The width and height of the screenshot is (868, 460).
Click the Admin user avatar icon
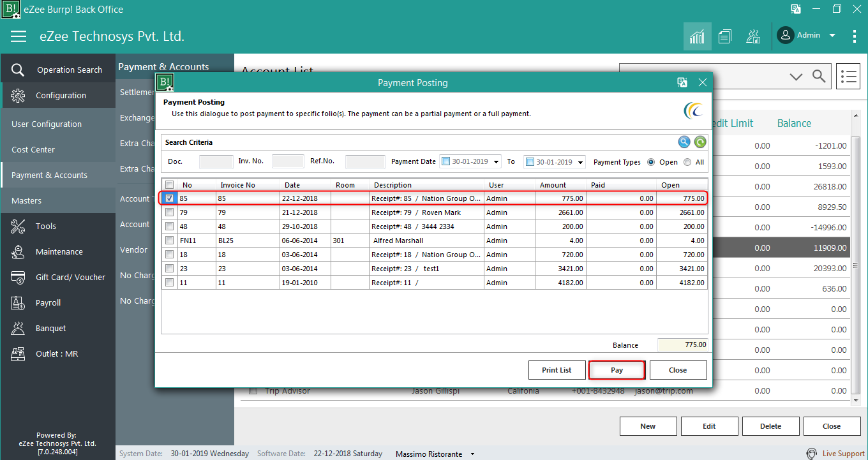[785, 36]
